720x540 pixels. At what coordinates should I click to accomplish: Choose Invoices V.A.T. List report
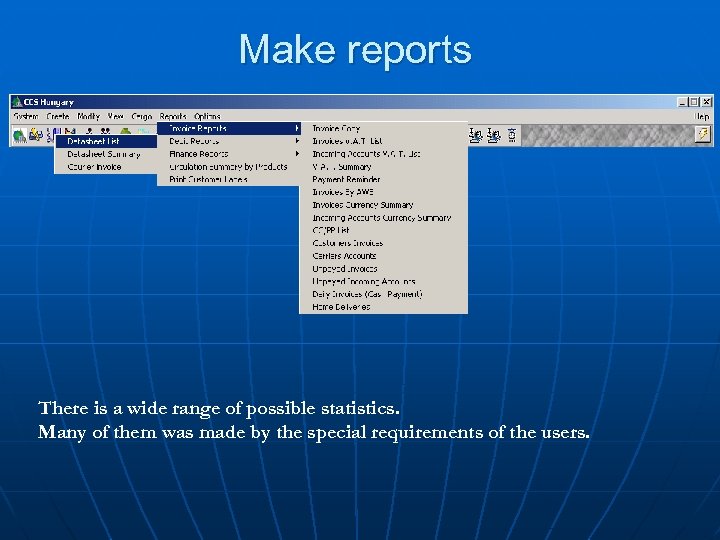coord(383,141)
